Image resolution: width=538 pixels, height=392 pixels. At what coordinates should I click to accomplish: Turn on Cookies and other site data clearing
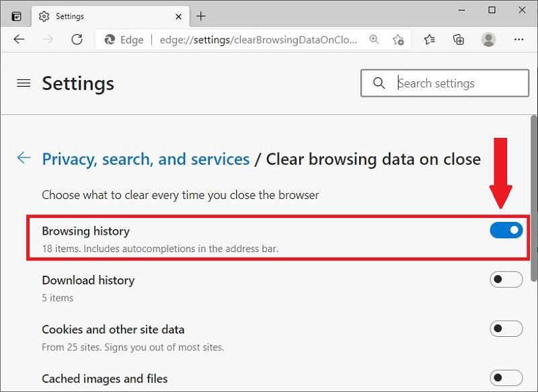(506, 329)
